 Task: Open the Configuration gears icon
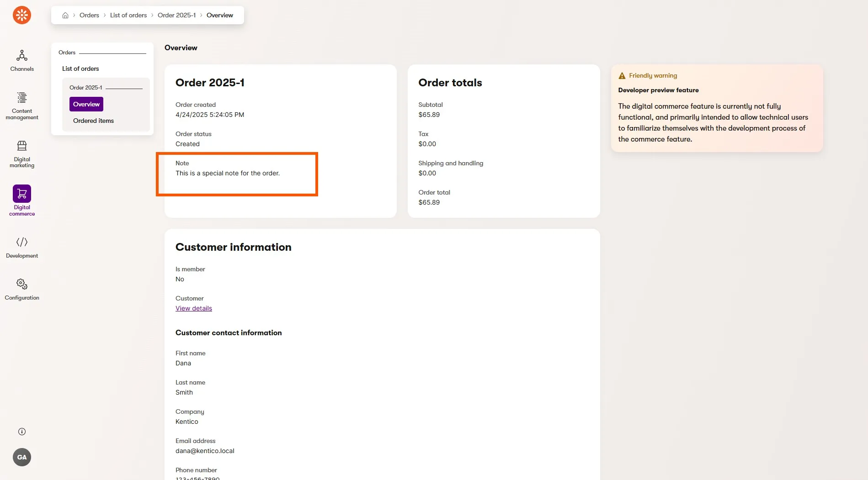click(x=22, y=284)
